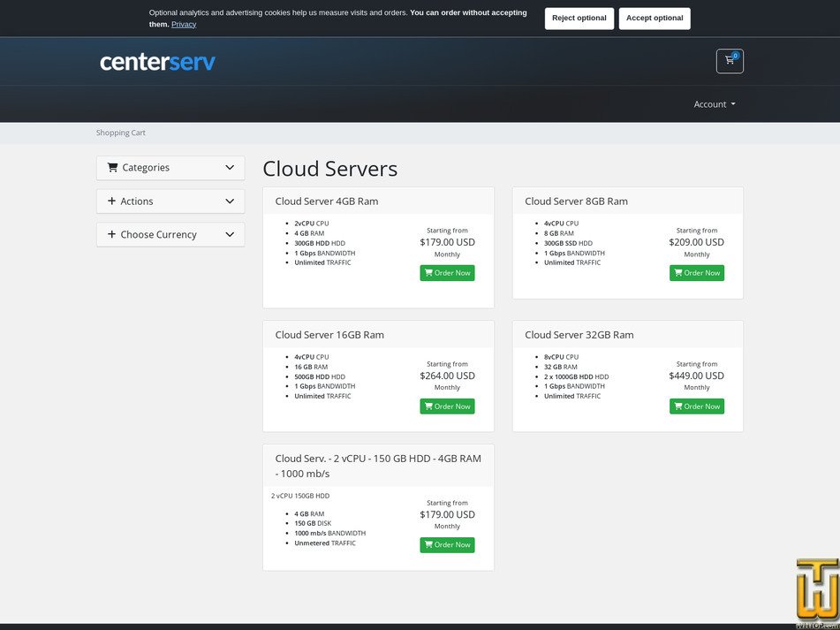Click the Shopping Cart breadcrumb
The height and width of the screenshot is (630, 840).
tap(120, 133)
